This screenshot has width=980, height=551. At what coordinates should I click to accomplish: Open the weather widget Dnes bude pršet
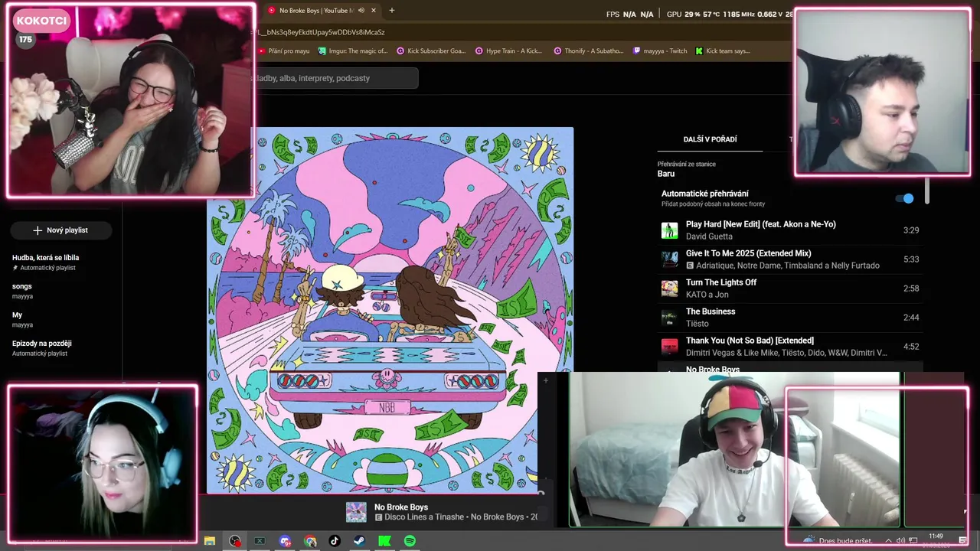click(838, 541)
